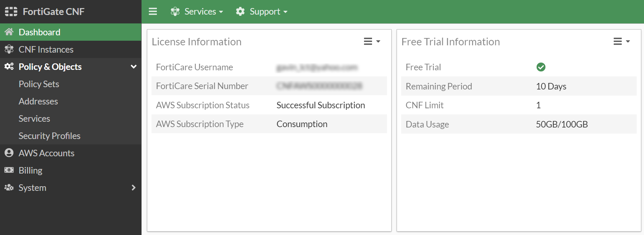Open the Addresses page
This screenshot has width=644, height=235.
[x=38, y=101]
